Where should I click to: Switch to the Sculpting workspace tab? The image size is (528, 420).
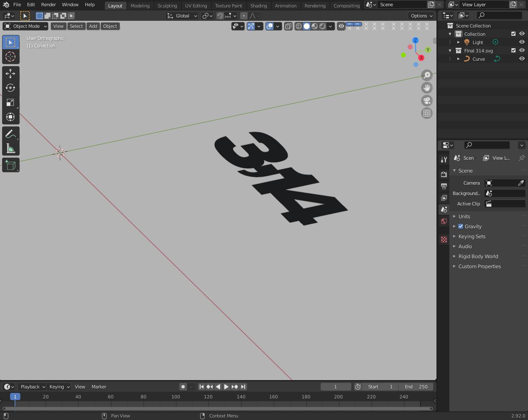(x=167, y=6)
